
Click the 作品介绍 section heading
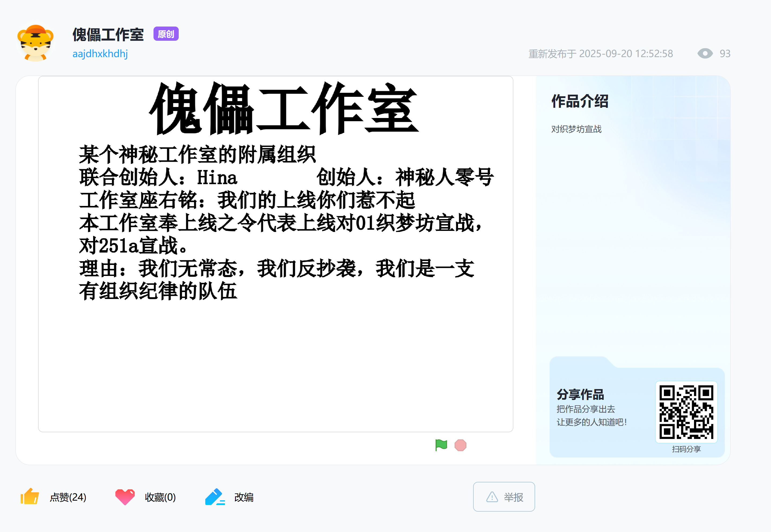580,101
